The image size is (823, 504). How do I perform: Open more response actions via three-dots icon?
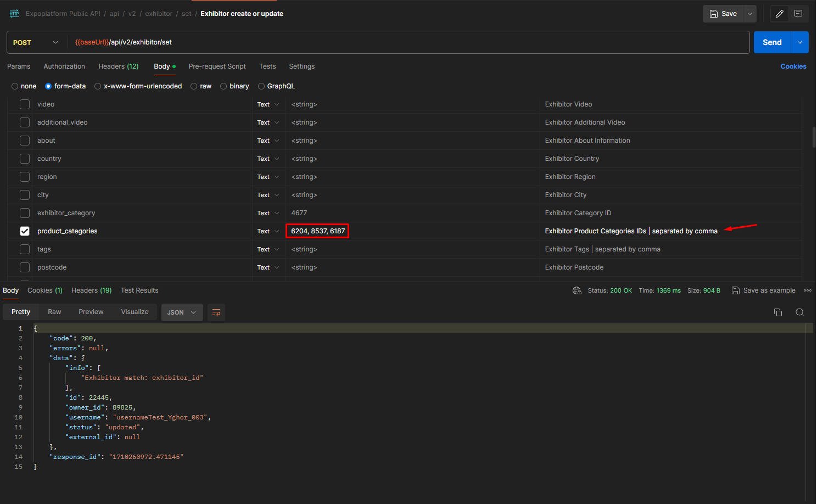[x=808, y=290]
